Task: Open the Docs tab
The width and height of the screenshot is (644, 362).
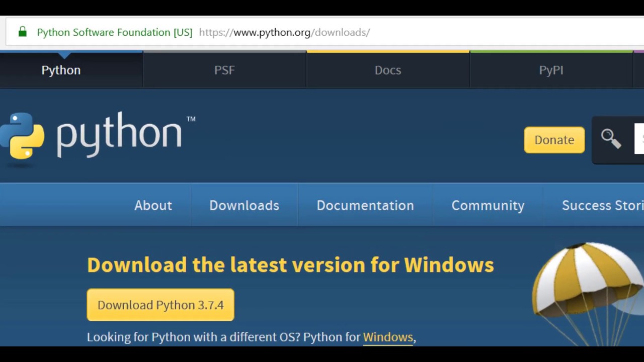Action: (x=388, y=70)
